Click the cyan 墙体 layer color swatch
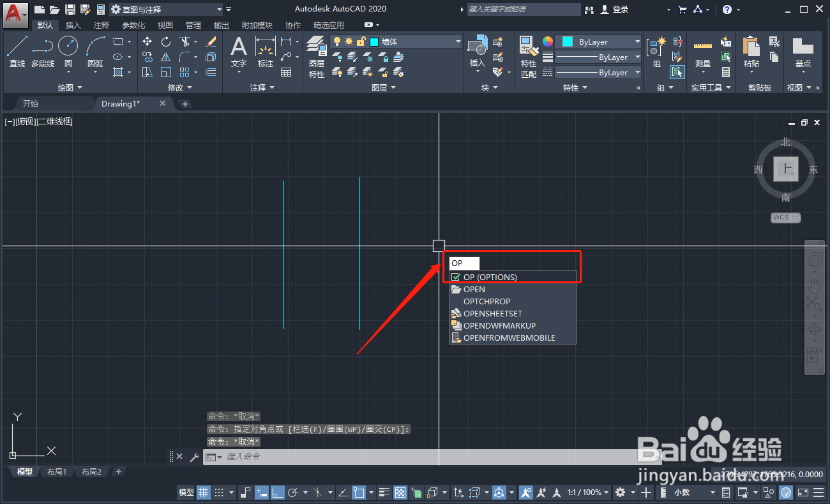The width and height of the screenshot is (830, 504). (373, 41)
